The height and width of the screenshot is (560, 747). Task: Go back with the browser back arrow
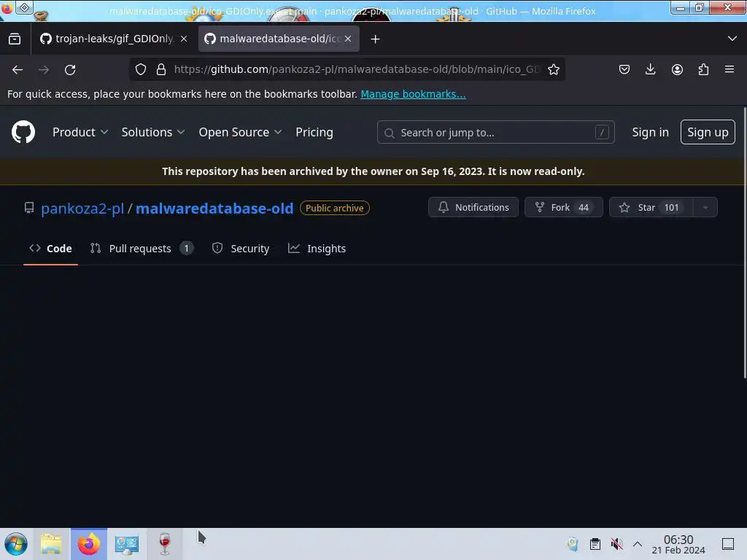click(18, 69)
